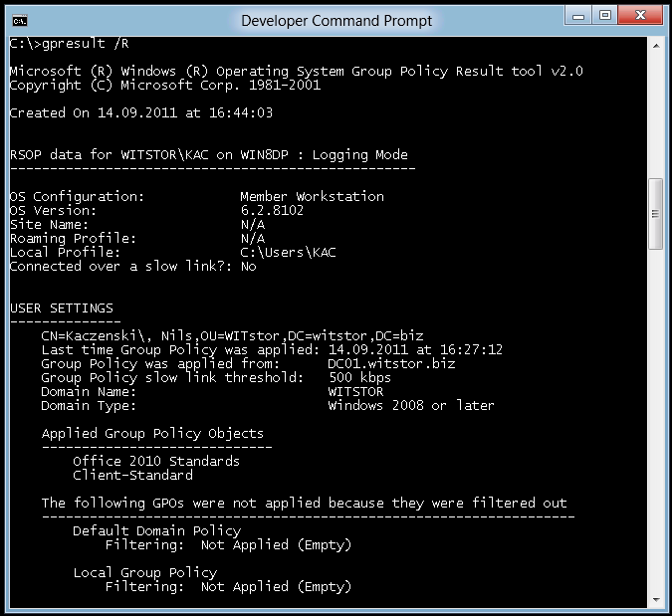Click the 'Copyright (C) Microsoft Corp.' line

[165, 85]
